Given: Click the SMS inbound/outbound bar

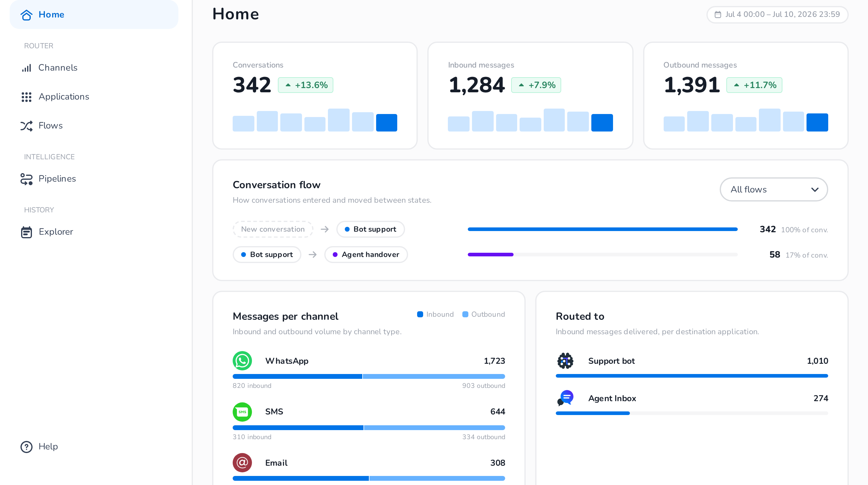Looking at the screenshot, I should click(x=369, y=428).
